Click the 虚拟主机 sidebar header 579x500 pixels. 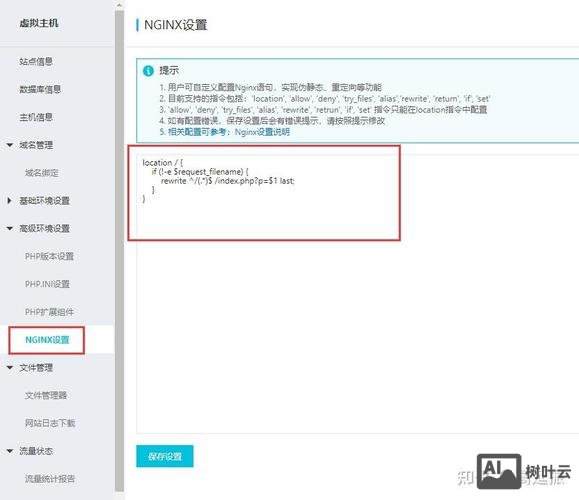[39, 23]
